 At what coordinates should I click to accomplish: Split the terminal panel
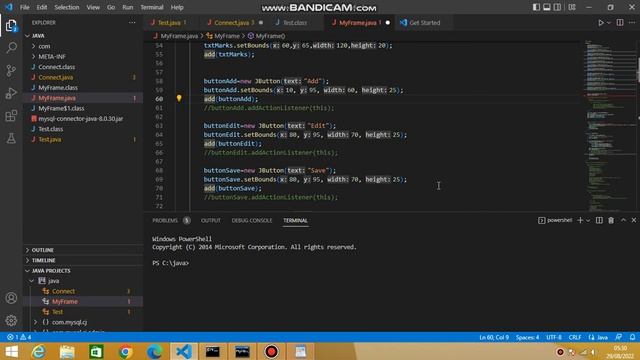pyautogui.click(x=599, y=220)
